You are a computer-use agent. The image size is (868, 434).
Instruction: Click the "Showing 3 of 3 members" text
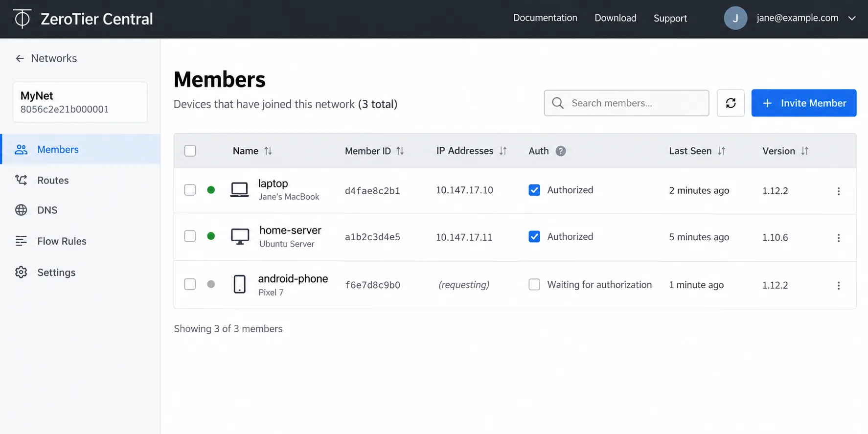[228, 329]
